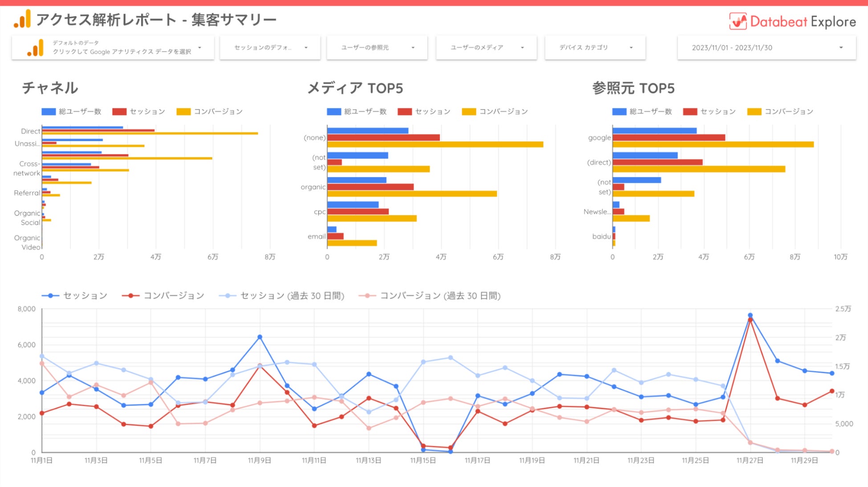Image resolution: width=868 pixels, height=487 pixels.
Task: Click the yellow Direct conversion bar in チャネル
Action: click(x=150, y=134)
